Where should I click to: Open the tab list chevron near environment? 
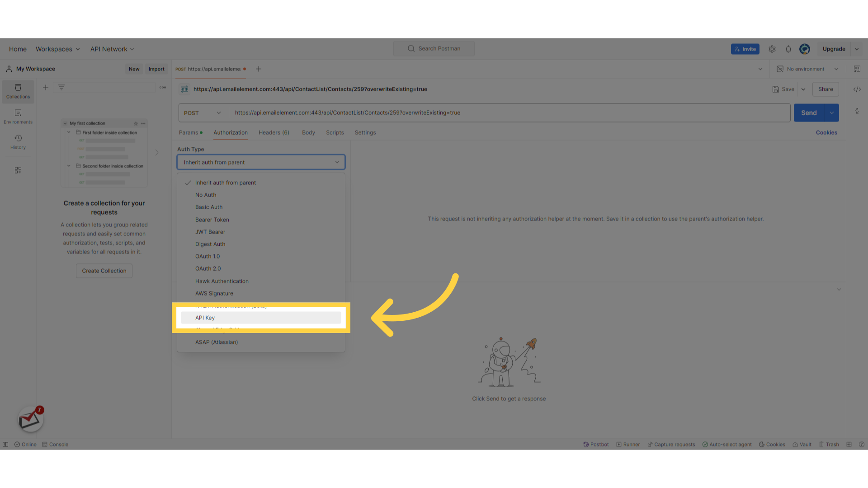pos(760,69)
